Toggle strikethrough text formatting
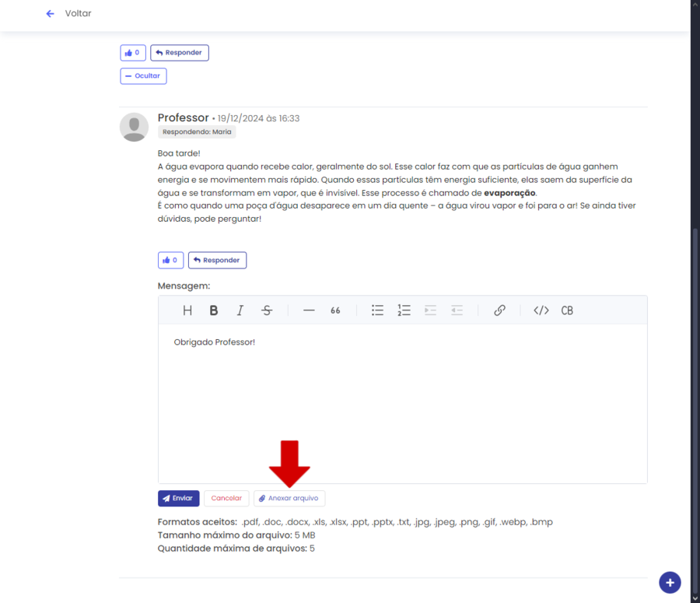This screenshot has width=700, height=603. 267,310
